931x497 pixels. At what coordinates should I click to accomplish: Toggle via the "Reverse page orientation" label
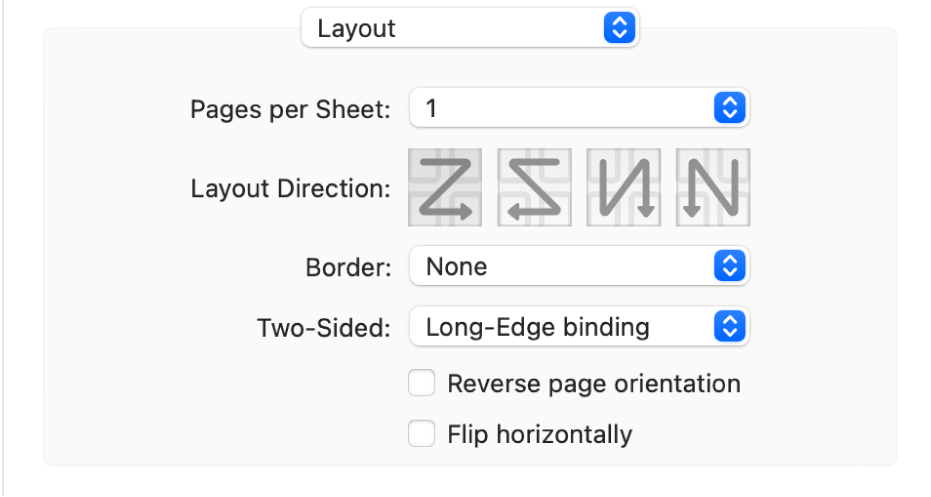click(594, 384)
